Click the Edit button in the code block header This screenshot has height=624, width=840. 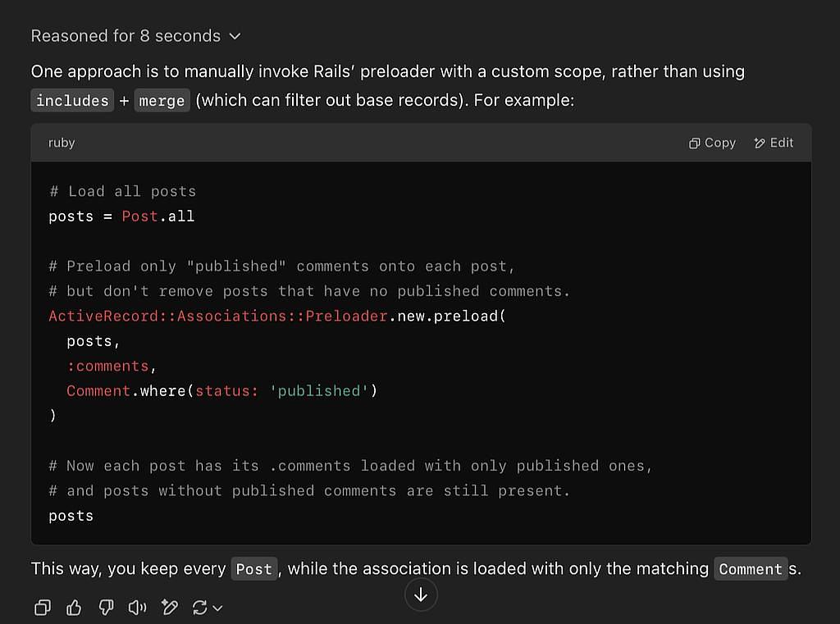pos(774,143)
